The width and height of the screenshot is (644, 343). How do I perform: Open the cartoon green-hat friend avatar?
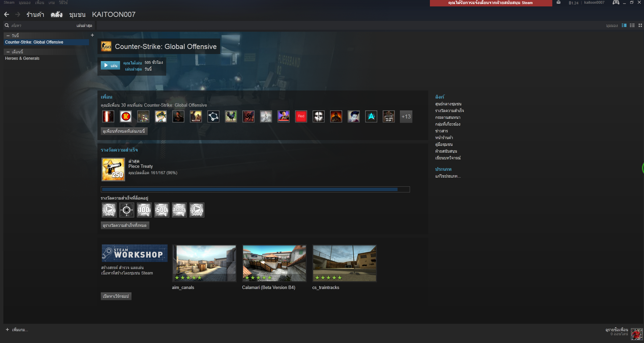pyautogui.click(x=161, y=116)
